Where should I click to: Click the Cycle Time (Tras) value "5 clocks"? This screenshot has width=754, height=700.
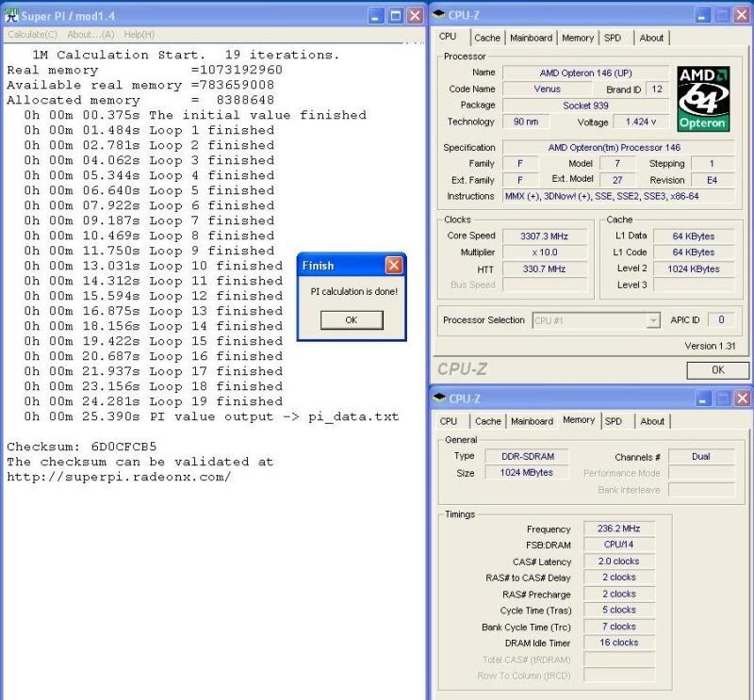point(619,610)
